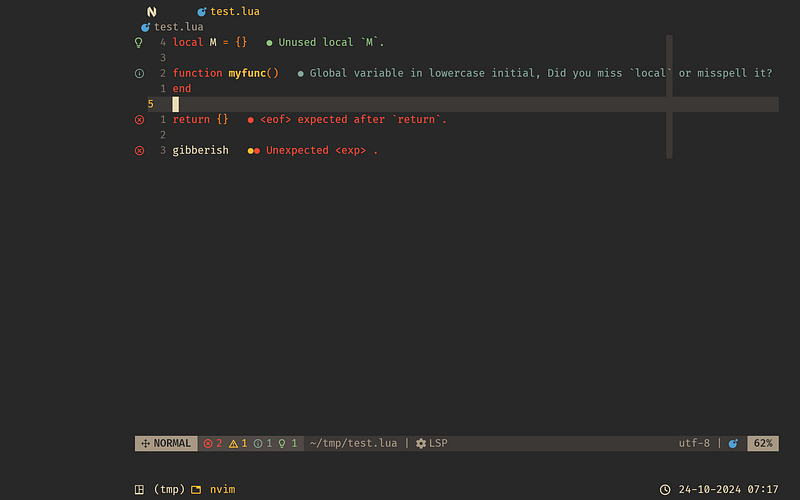Click the 62% position indicator
Screen dimensions: 800x500
pos(763,443)
